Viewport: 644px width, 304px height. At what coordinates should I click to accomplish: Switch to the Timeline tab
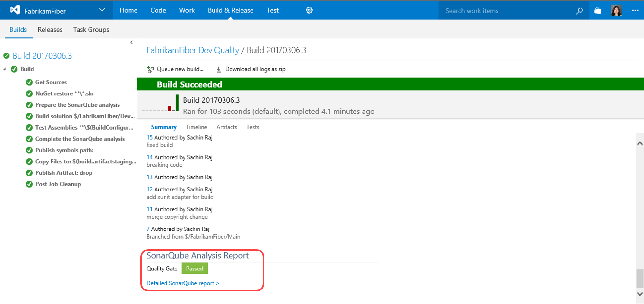click(196, 127)
